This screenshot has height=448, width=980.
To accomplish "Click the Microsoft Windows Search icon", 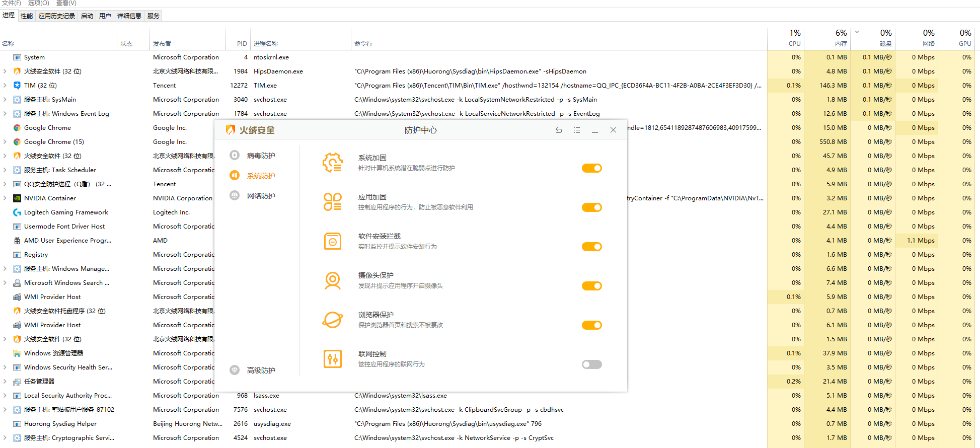I will pyautogui.click(x=17, y=282).
